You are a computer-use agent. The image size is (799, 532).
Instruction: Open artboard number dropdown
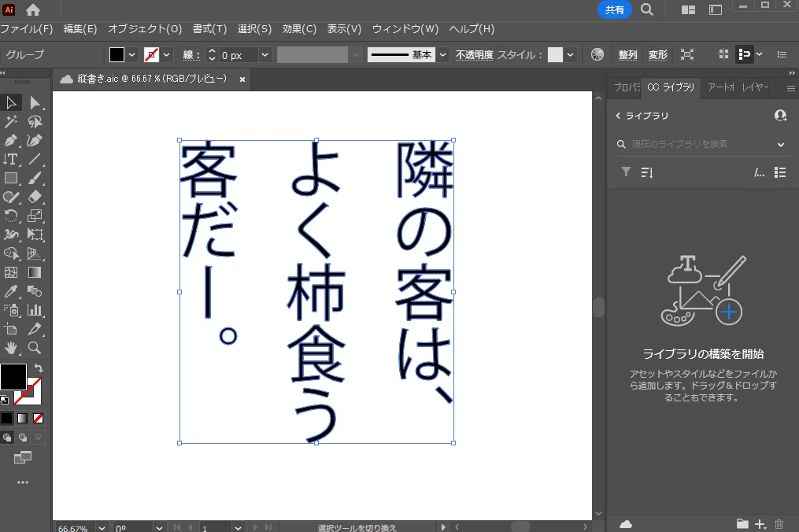(238, 528)
